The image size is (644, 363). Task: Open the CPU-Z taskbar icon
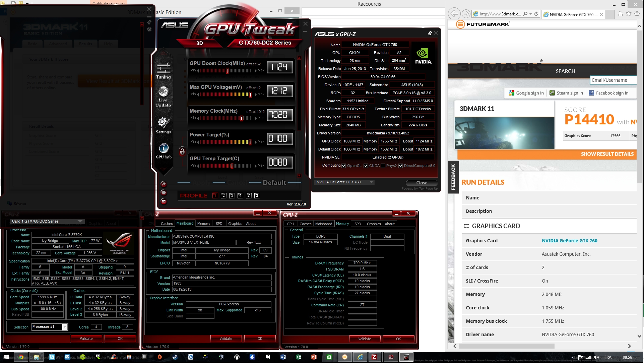374,357
